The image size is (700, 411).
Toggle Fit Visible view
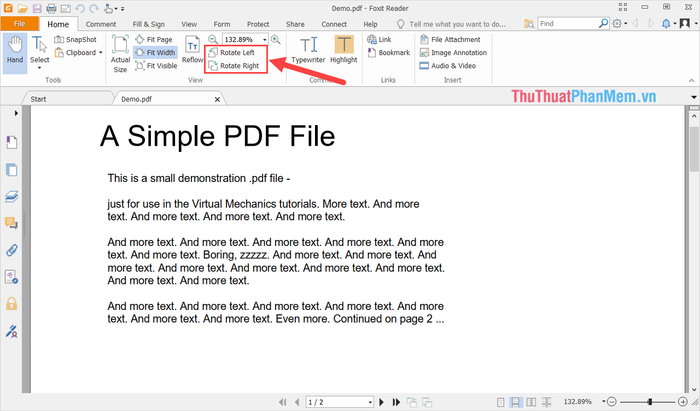tap(156, 66)
